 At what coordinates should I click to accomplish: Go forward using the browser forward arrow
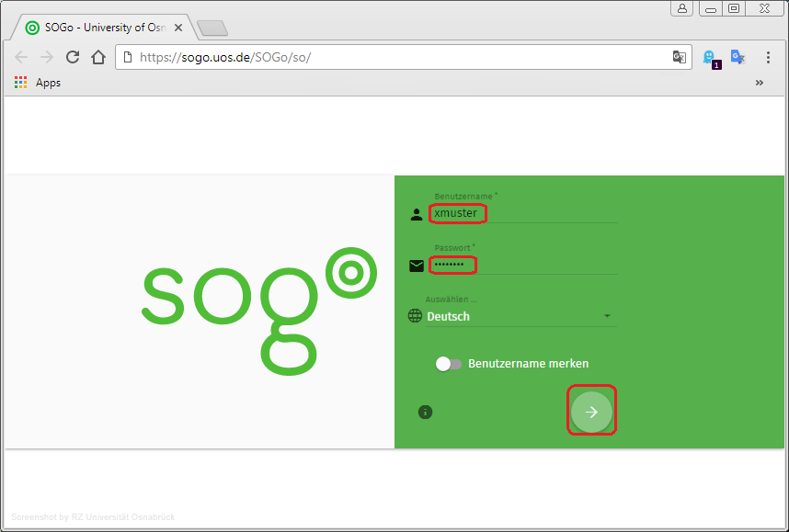click(47, 57)
